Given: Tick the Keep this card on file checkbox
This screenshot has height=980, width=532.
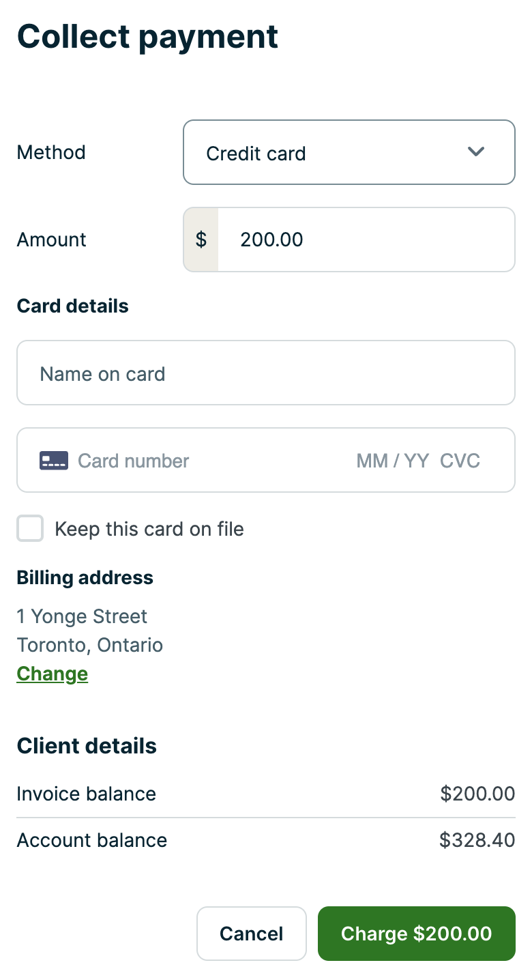Looking at the screenshot, I should pos(30,529).
